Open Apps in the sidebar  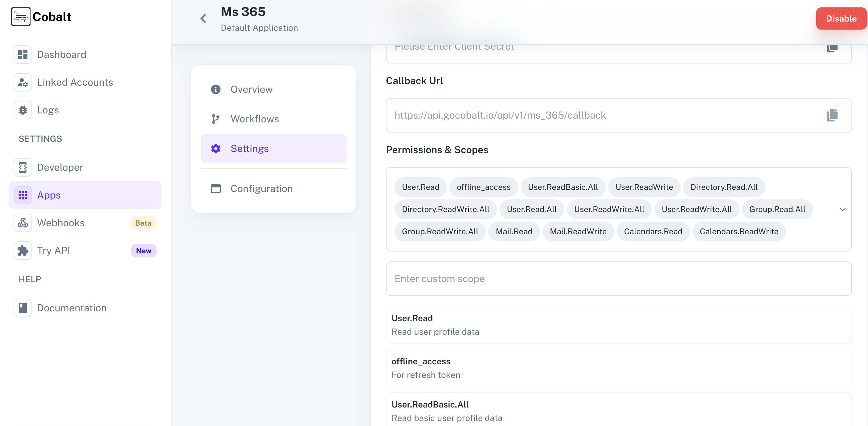click(x=49, y=195)
